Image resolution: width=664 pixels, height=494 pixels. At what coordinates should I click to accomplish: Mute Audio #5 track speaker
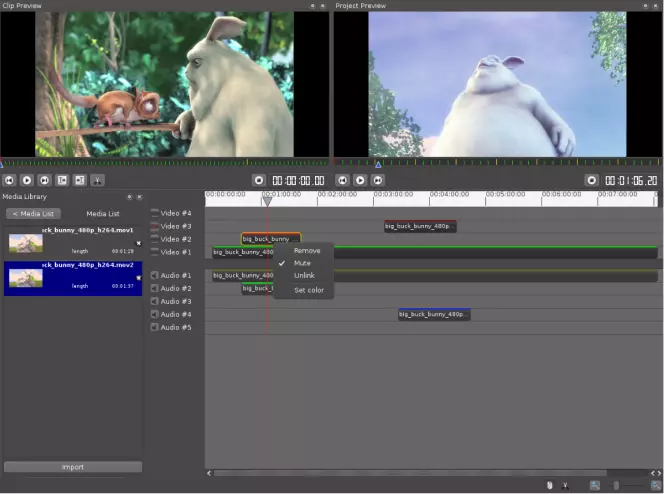155,327
